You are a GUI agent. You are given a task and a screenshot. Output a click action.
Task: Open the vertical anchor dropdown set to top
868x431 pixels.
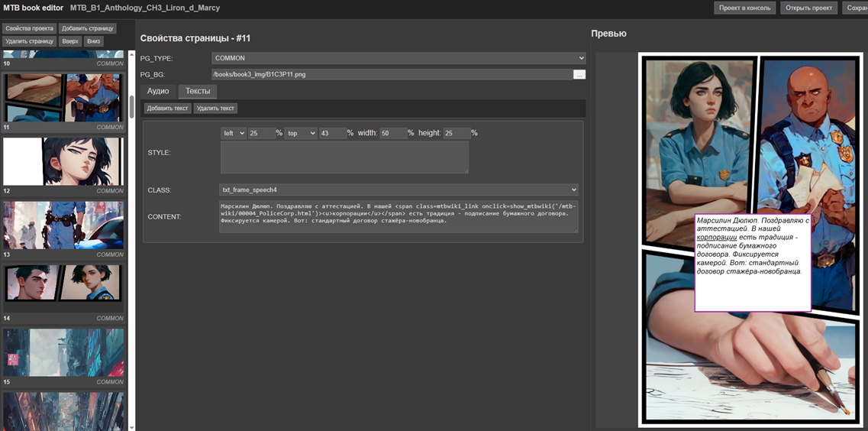[300, 133]
